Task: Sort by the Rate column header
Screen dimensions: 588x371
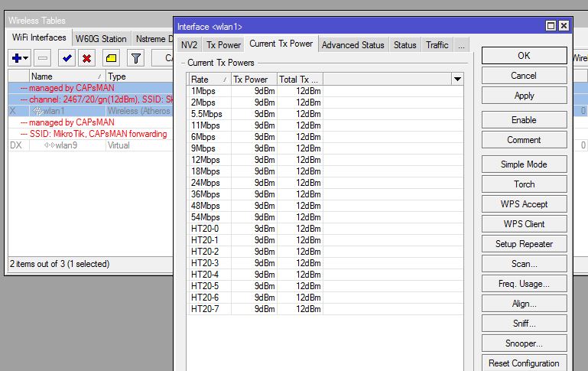Action: point(210,79)
